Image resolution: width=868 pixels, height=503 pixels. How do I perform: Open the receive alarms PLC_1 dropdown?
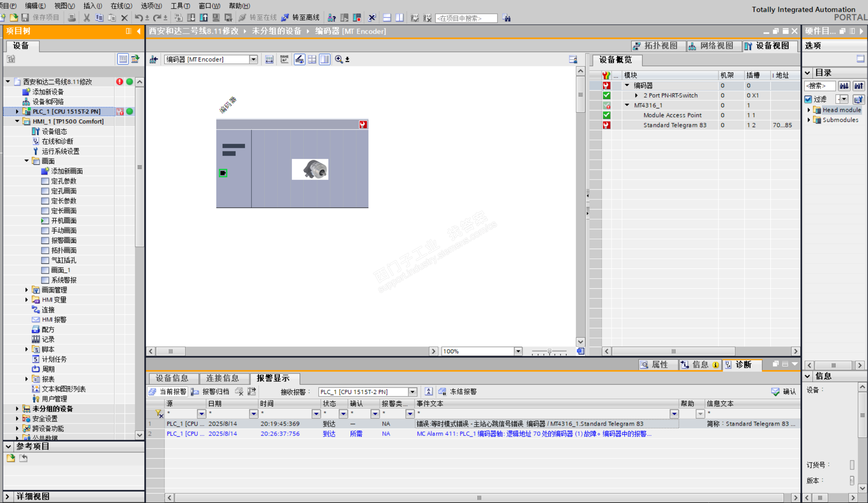[x=412, y=392]
